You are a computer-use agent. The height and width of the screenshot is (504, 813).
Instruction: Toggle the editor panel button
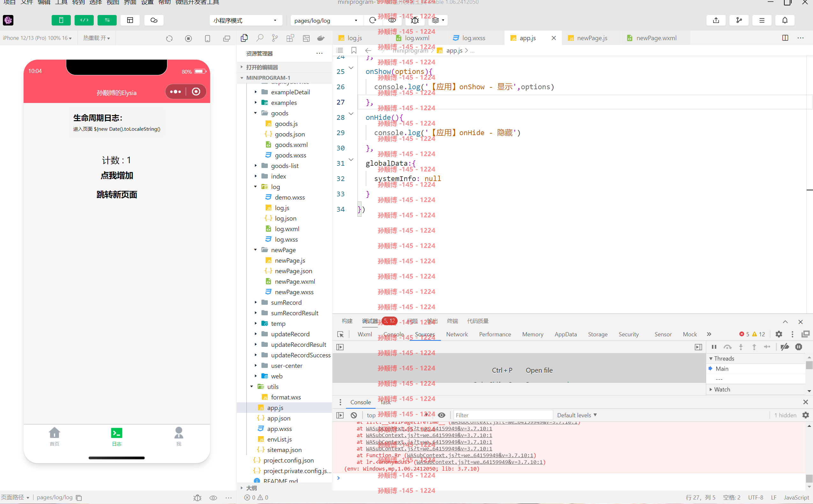tap(84, 20)
